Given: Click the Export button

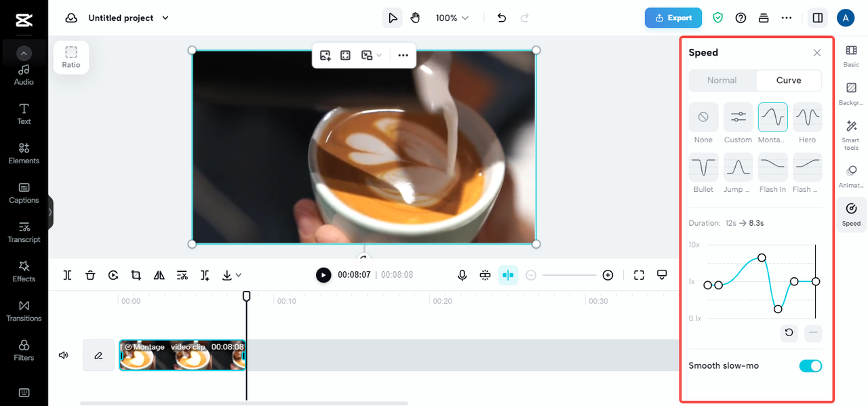Looking at the screenshot, I should point(673,18).
